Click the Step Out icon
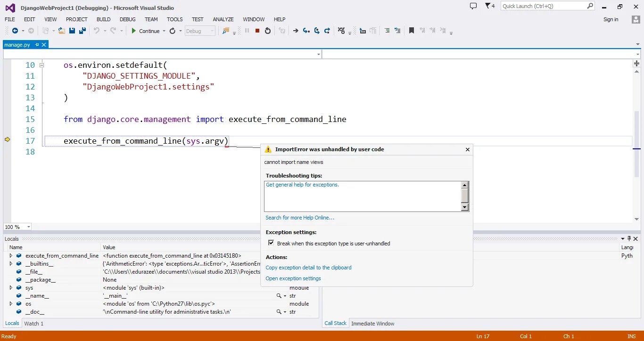Image resolution: width=644 pixels, height=341 pixels. (x=327, y=31)
